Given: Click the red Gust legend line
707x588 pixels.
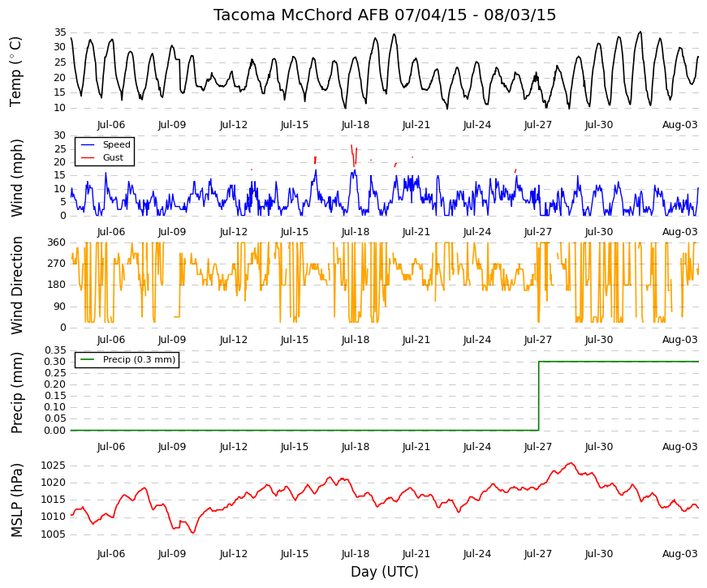Looking at the screenshot, I should [88, 157].
